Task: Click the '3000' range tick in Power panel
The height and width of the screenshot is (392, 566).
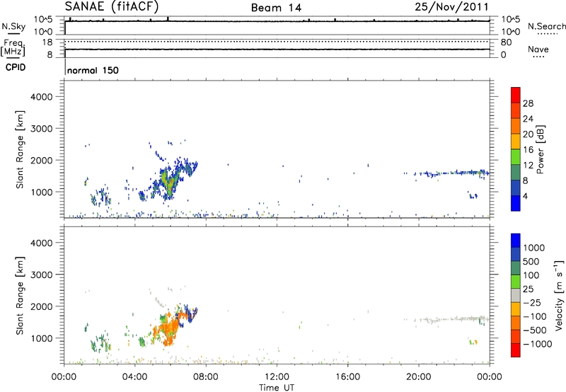Action: pyautogui.click(x=41, y=129)
